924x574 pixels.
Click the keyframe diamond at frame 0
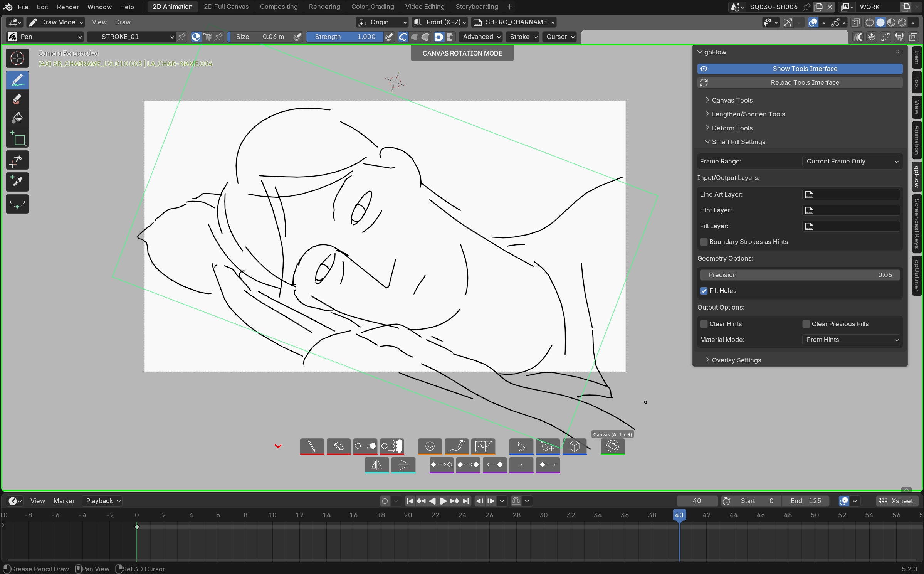tap(137, 527)
